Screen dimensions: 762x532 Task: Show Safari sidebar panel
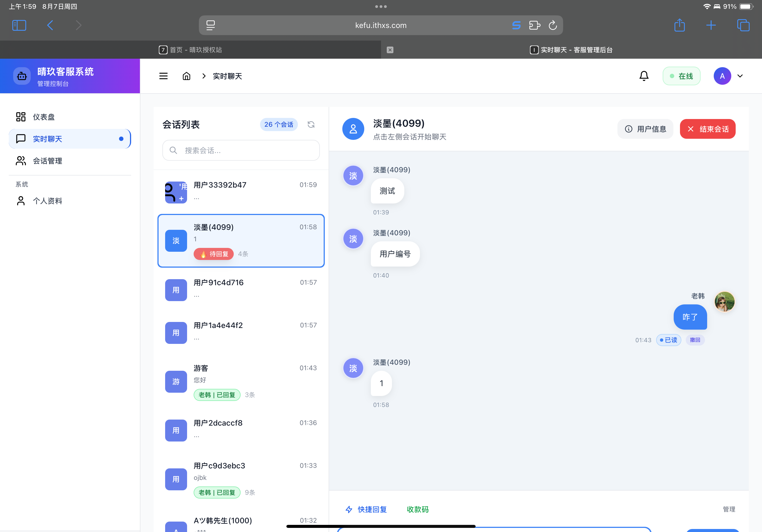click(x=19, y=25)
